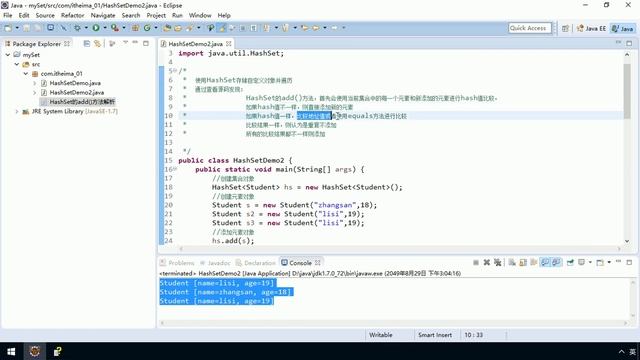Click the New Java Class icon
This screenshot has width=640, height=360.
147,28
